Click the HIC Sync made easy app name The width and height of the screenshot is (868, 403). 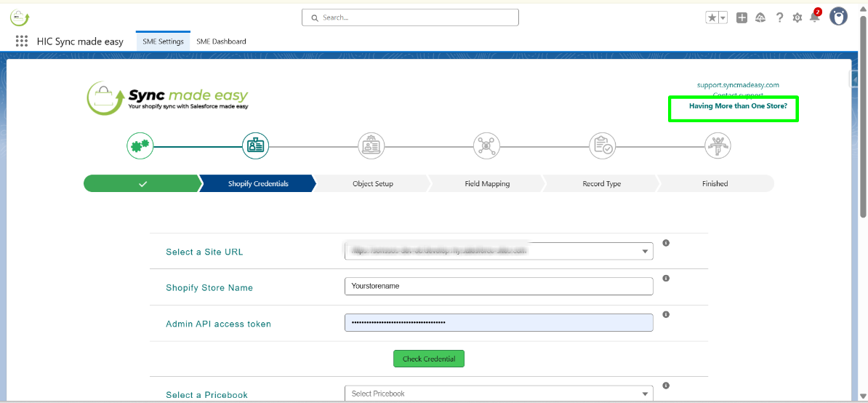tap(80, 41)
